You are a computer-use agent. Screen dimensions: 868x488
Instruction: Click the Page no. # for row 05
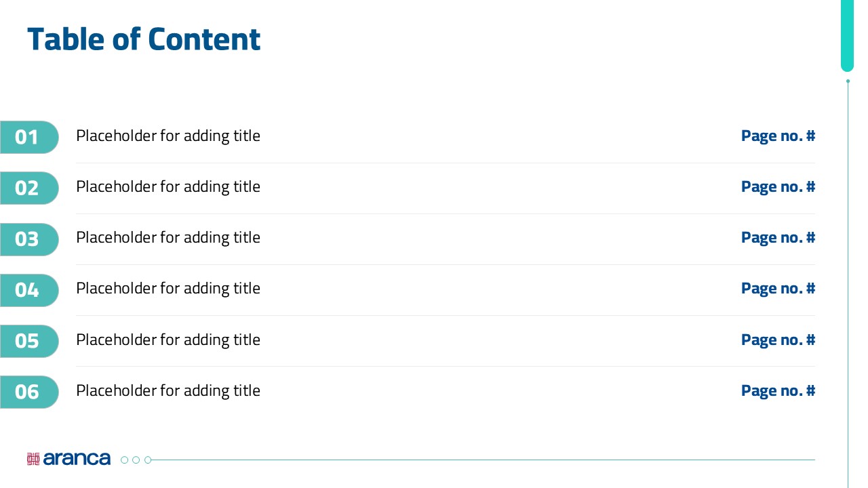coord(778,340)
